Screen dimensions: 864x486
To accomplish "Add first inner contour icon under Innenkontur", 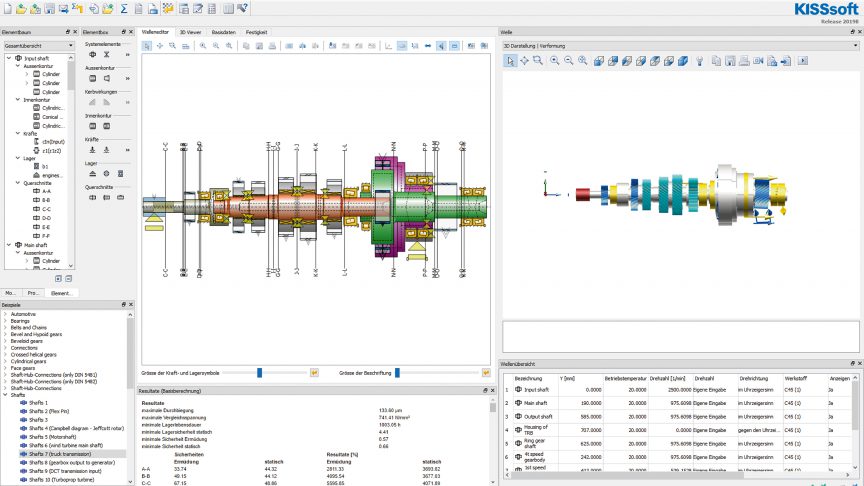I will 93,126.
